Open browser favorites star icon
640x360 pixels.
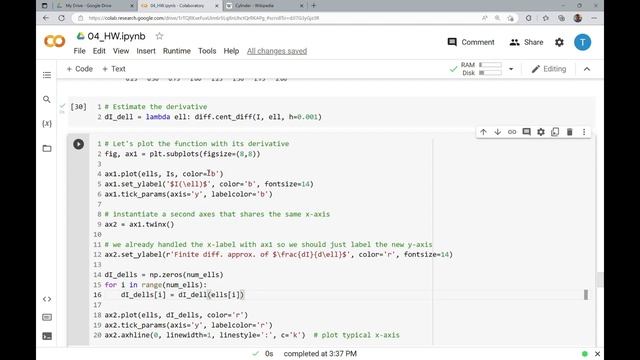(546, 18)
